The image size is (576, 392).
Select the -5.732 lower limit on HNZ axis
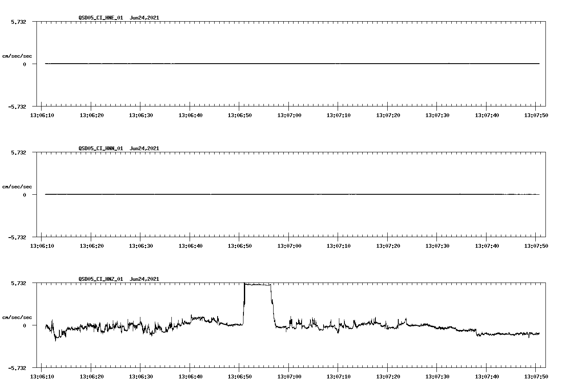coord(17,368)
